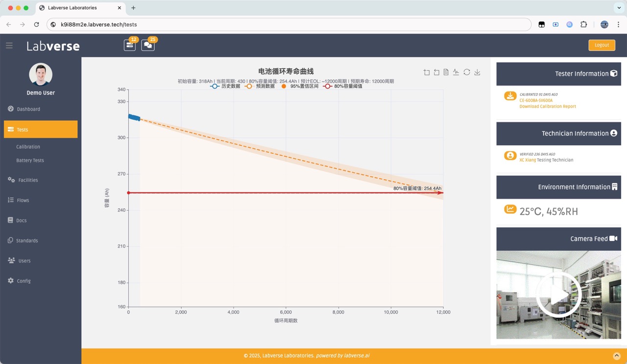Open the server tasks icon with badge 12
627x364 pixels.
point(130,45)
